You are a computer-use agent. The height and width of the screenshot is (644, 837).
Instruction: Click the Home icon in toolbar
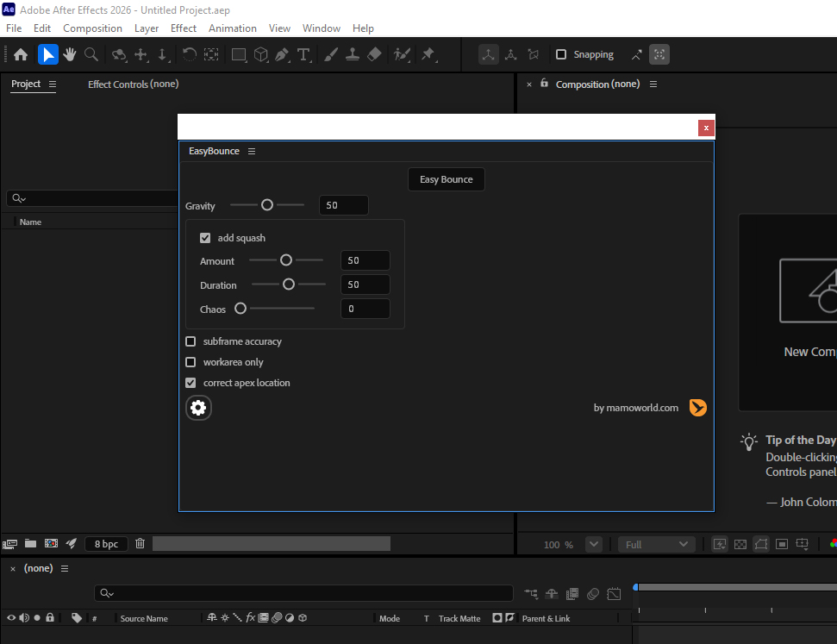(21, 54)
